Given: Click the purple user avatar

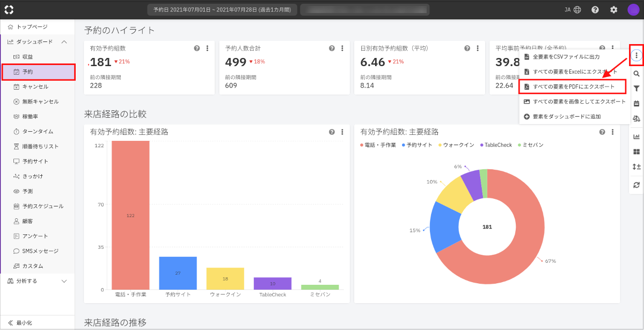Looking at the screenshot, I should click(x=633, y=10).
